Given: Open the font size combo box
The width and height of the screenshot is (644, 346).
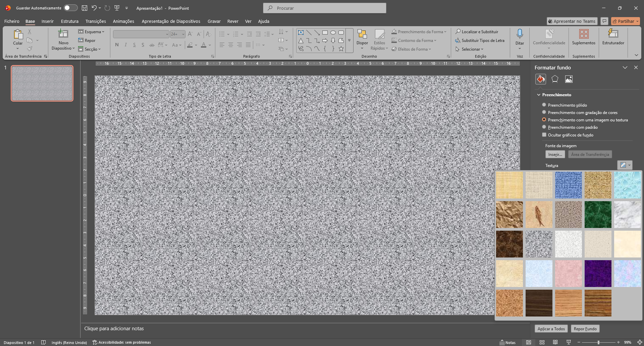Looking at the screenshot, I should 177,34.
